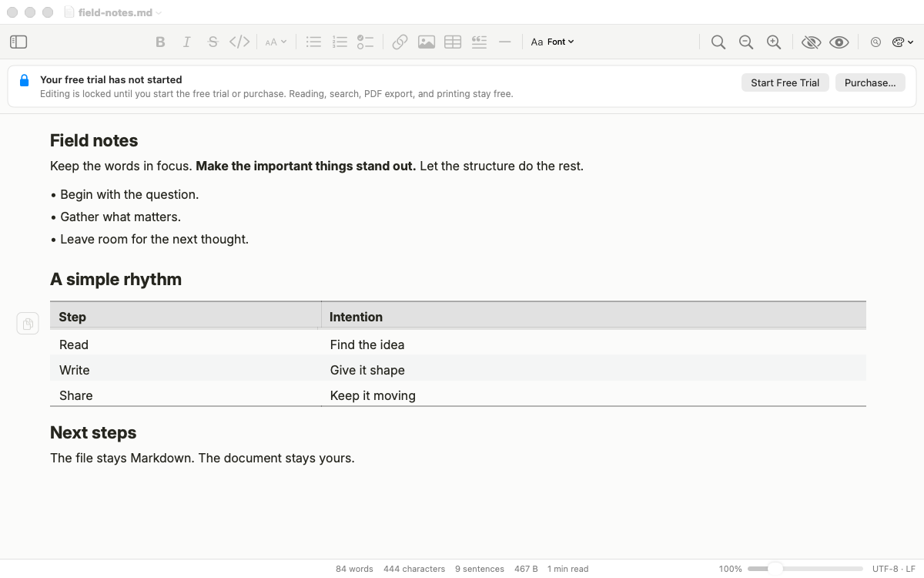Apply bold formatting with the B icon
This screenshot has width=924, height=578.
pos(160,42)
